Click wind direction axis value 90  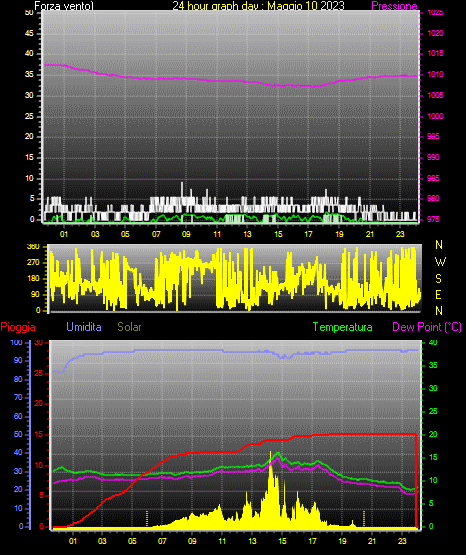point(35,294)
